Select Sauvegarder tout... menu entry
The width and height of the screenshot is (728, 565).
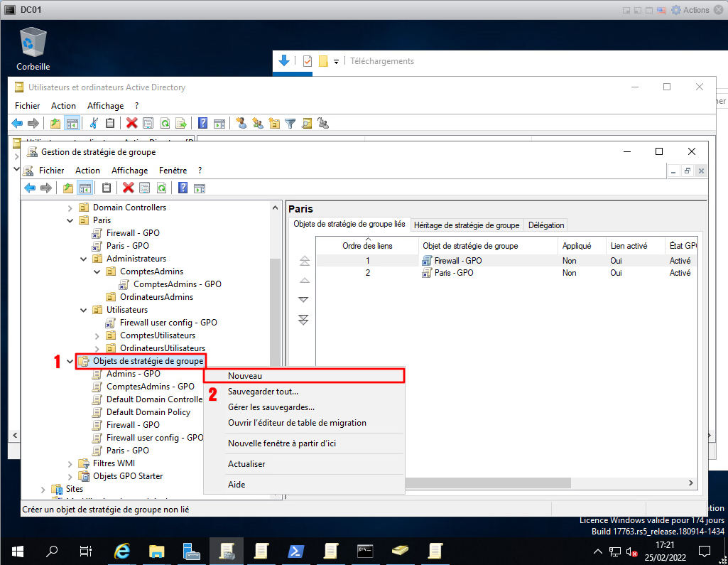click(263, 392)
